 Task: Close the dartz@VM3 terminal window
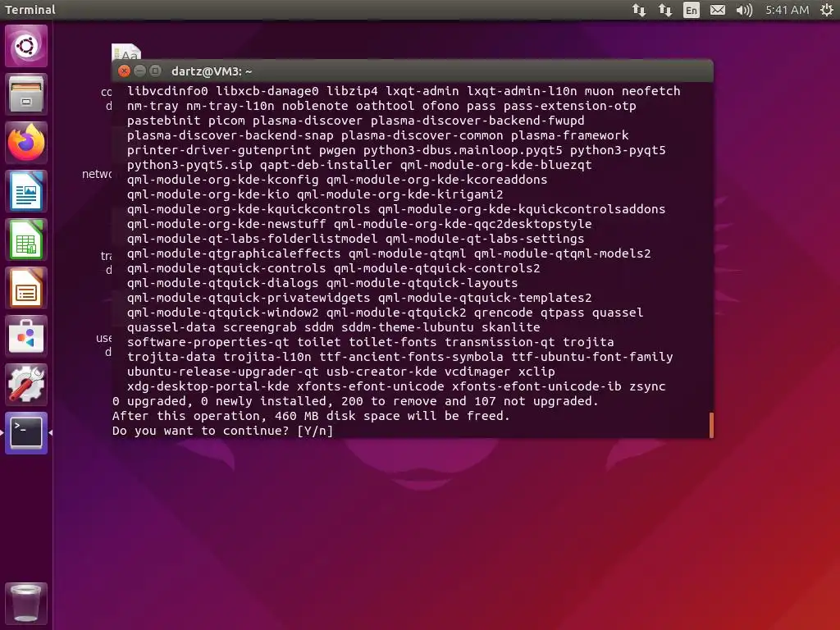[x=125, y=71]
